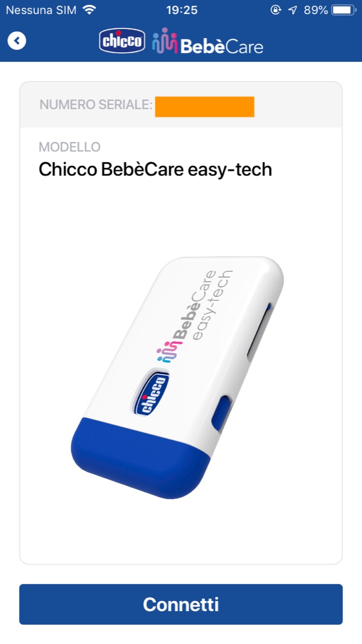This screenshot has height=644, width=362.
Task: Tap the orange serial number field
Action: pyautogui.click(x=205, y=107)
